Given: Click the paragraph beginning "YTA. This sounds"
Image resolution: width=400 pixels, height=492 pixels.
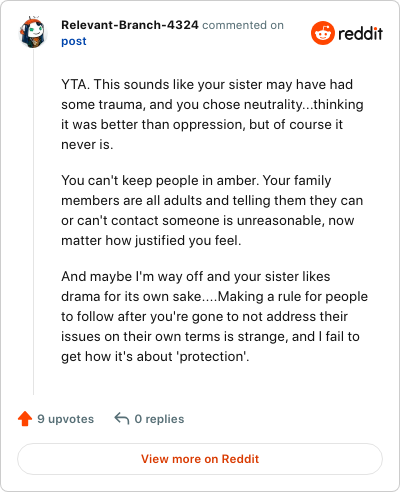Looking at the screenshot, I should 212,114.
